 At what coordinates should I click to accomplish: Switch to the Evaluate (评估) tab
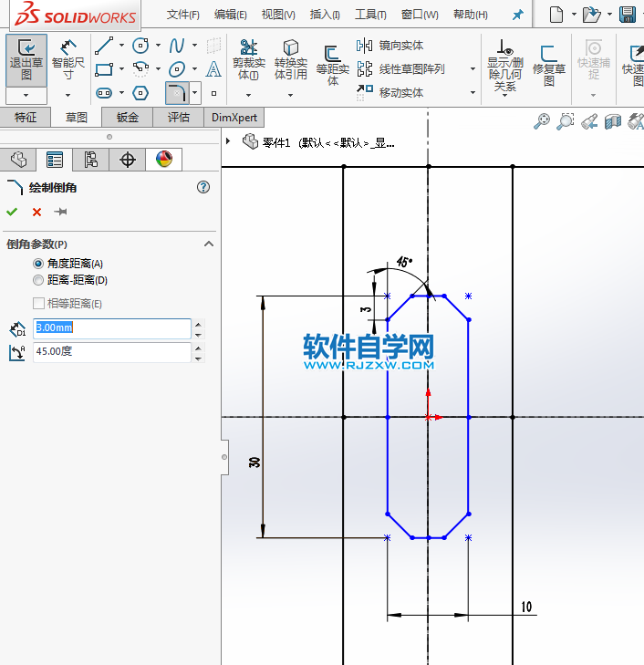click(179, 117)
